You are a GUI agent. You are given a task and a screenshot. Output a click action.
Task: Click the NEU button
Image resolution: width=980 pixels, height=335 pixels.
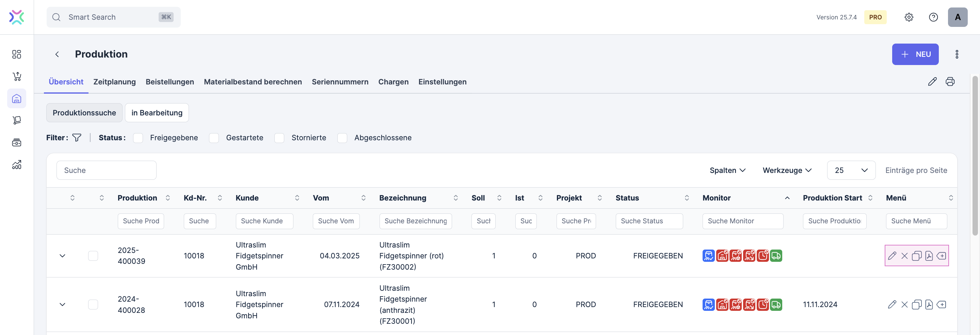tap(915, 54)
